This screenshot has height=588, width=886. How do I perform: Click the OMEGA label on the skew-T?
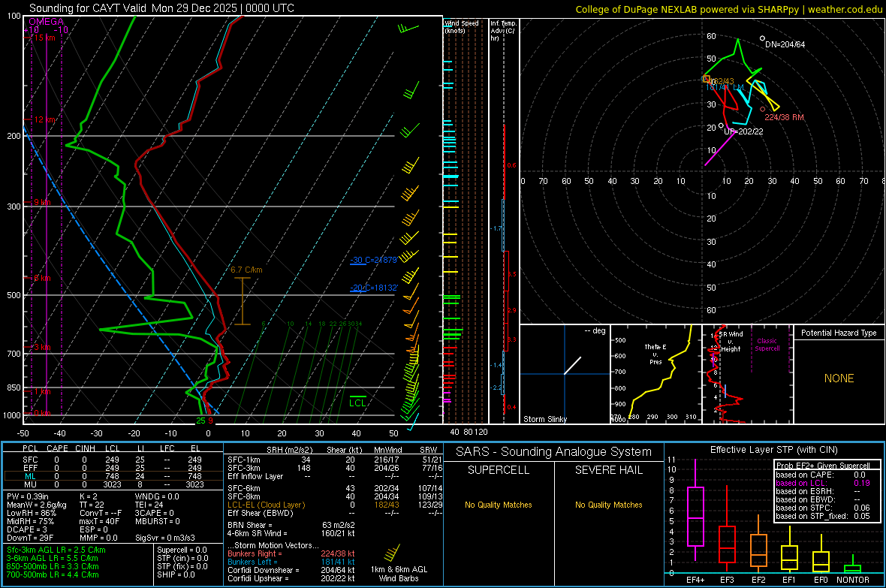pyautogui.click(x=47, y=22)
